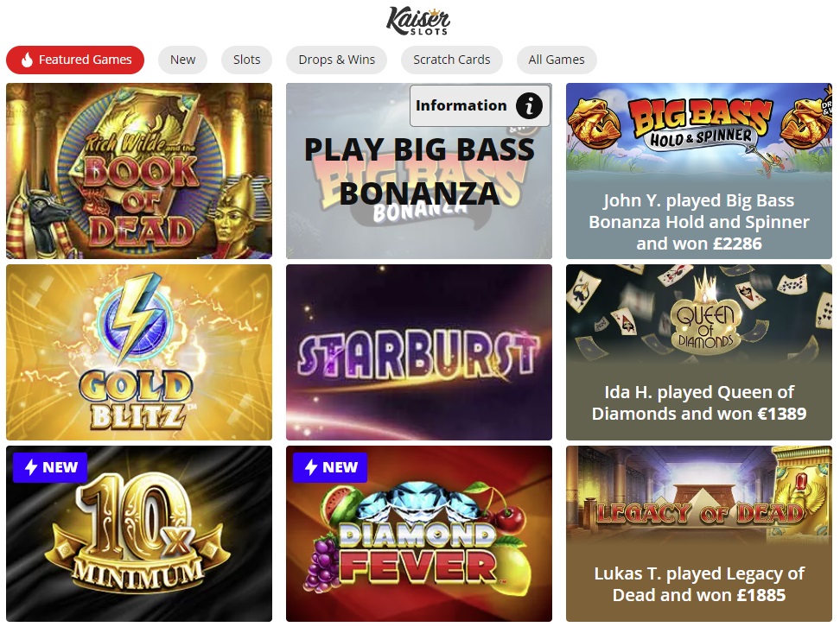
Task: View the All Games tab
Action: (557, 60)
